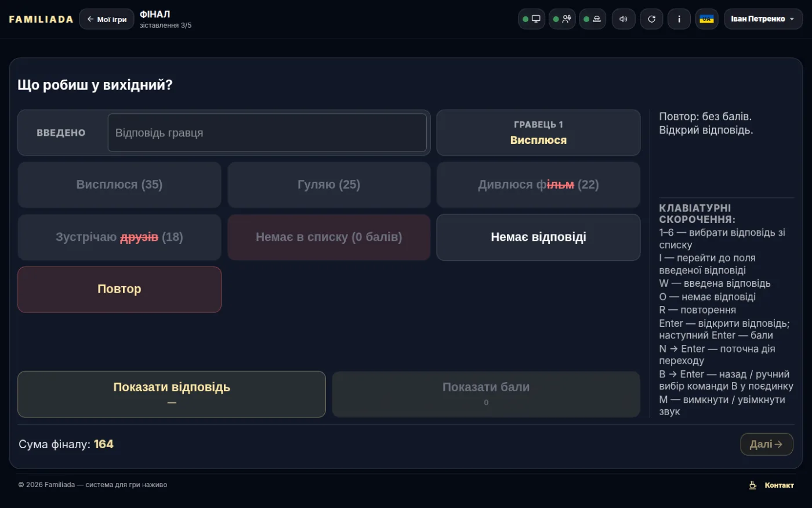812x508 pixels.
Task: Open the Контакт link in footer
Action: click(779, 485)
